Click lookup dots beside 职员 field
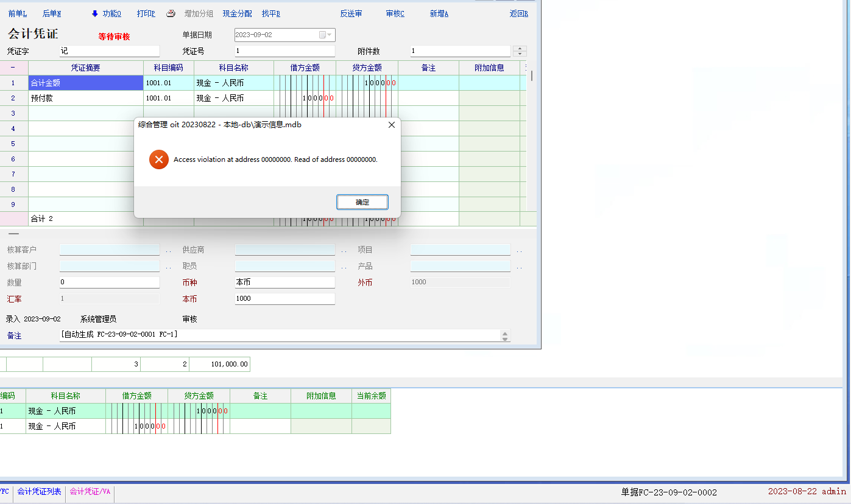This screenshot has height=504, width=851. (x=344, y=267)
